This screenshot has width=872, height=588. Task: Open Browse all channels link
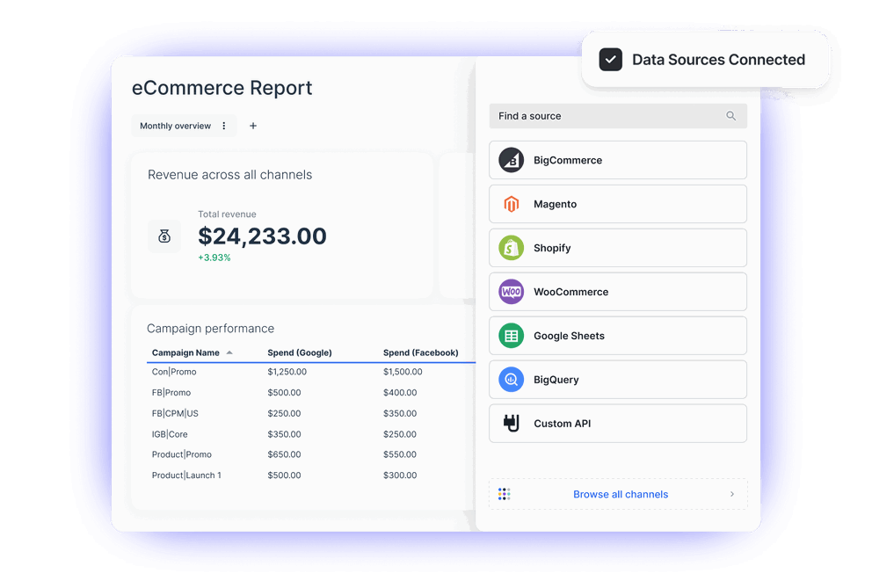621,494
